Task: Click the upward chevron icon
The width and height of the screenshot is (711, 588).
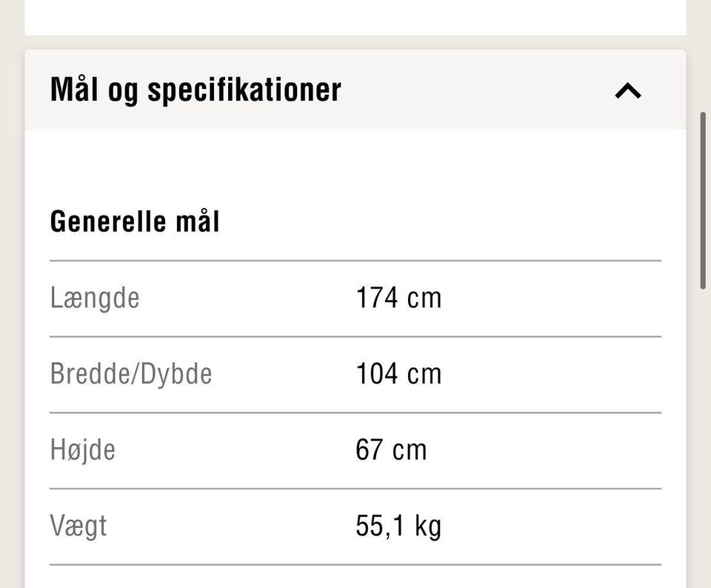Action: (628, 90)
